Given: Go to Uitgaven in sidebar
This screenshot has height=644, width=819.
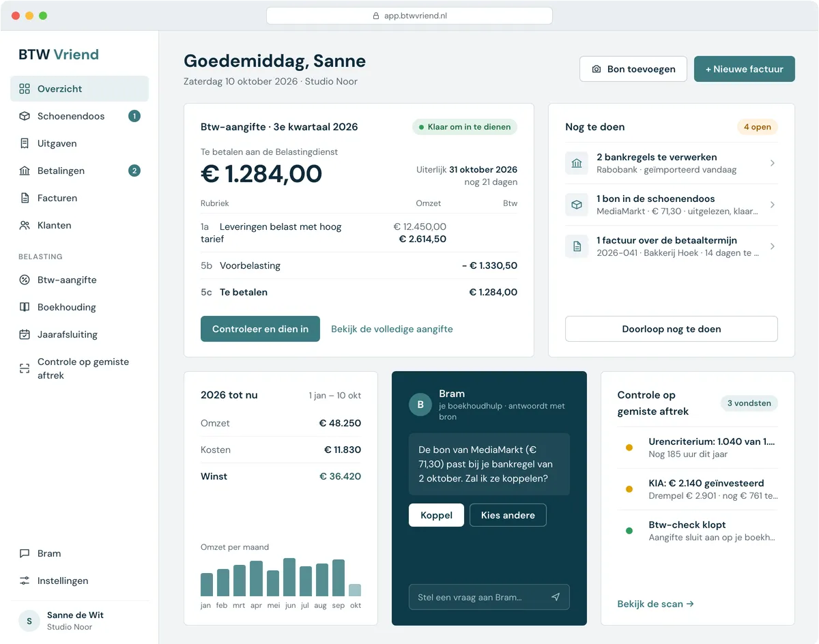Looking at the screenshot, I should tap(79, 143).
